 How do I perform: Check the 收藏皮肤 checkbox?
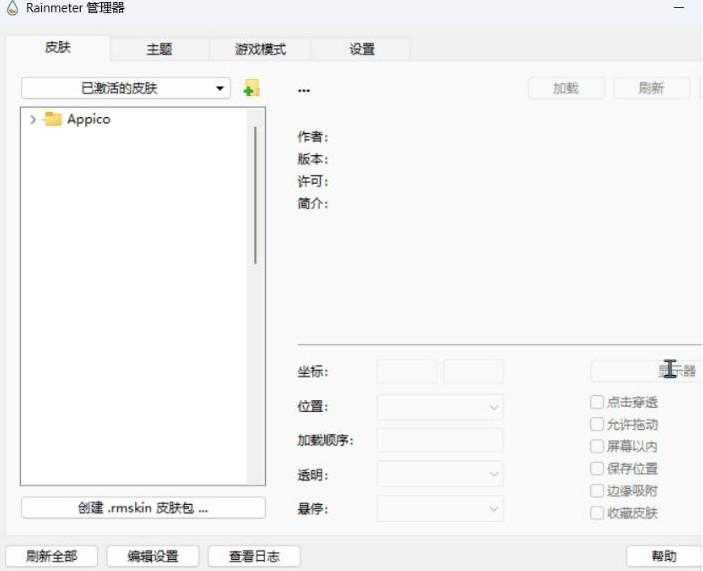tap(597, 513)
